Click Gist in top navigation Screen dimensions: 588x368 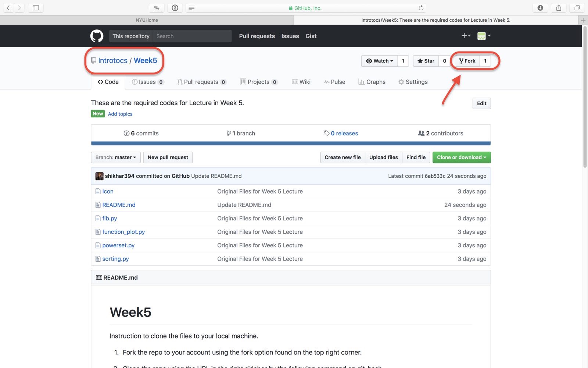pyautogui.click(x=311, y=36)
